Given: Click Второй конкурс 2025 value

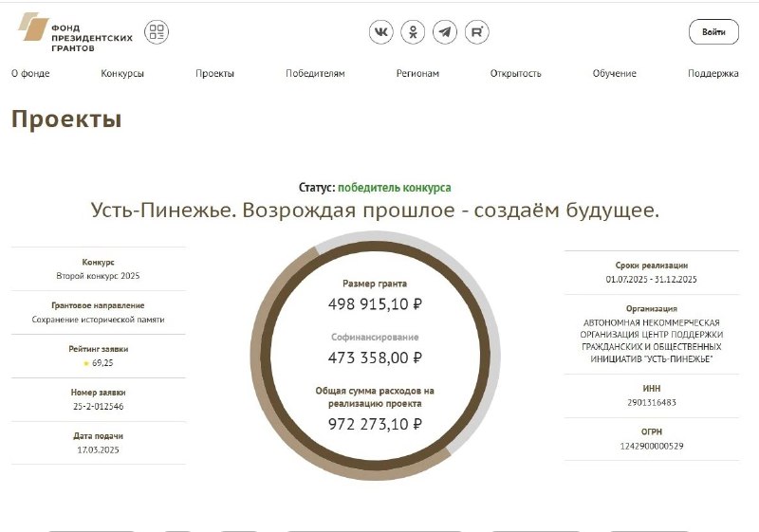Looking at the screenshot, I should point(98,276).
